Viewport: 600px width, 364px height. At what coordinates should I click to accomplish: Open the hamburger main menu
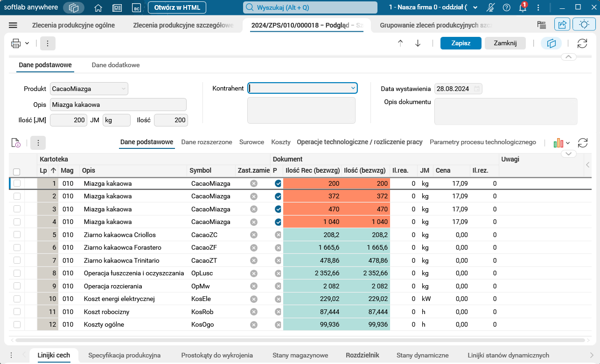13,26
